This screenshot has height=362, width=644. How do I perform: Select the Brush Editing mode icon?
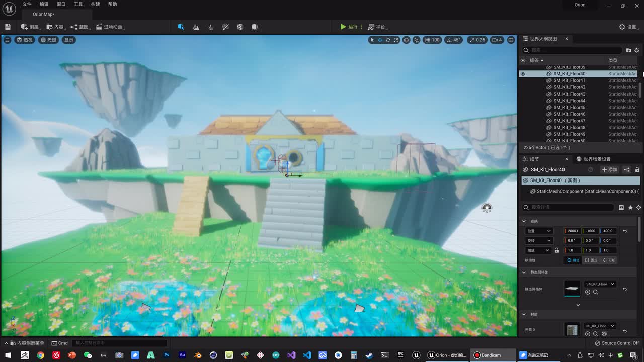pyautogui.click(x=255, y=27)
